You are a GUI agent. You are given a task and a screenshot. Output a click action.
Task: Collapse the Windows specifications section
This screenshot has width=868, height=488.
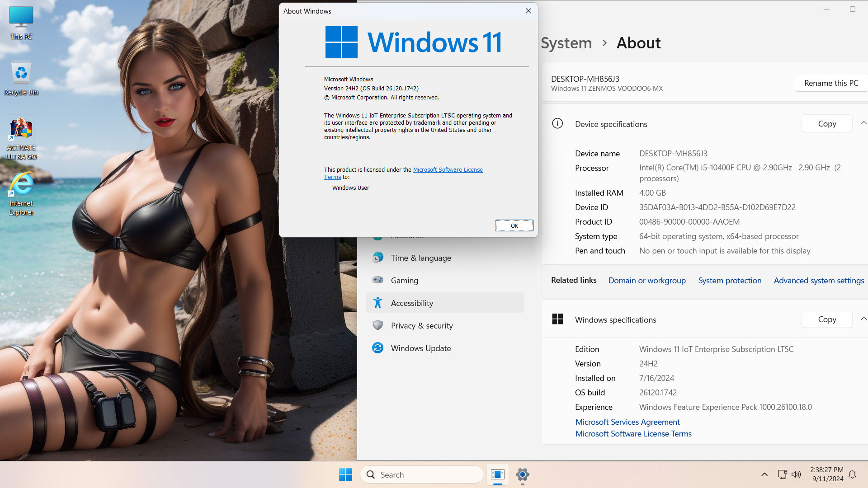coord(863,319)
